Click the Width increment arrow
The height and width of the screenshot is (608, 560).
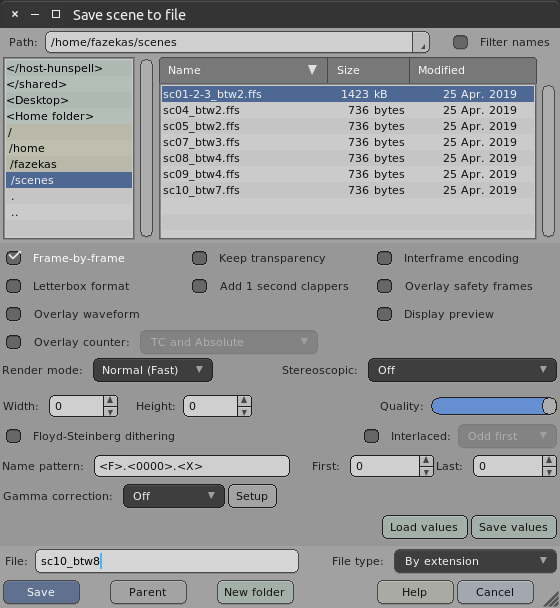click(x=110, y=401)
